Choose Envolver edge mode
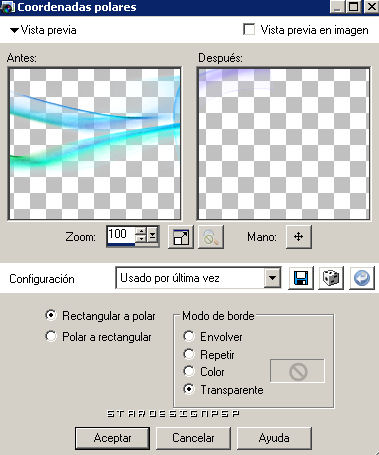 click(x=189, y=336)
